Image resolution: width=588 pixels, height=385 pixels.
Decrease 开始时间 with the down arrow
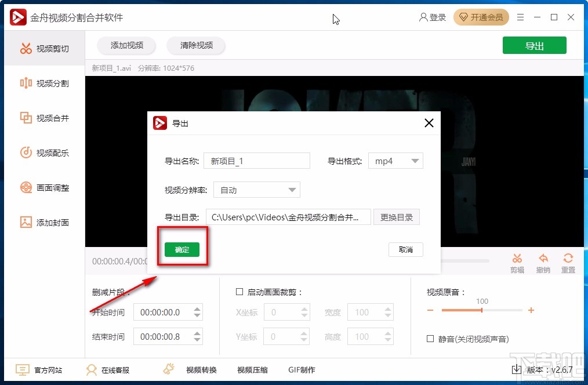(x=197, y=315)
